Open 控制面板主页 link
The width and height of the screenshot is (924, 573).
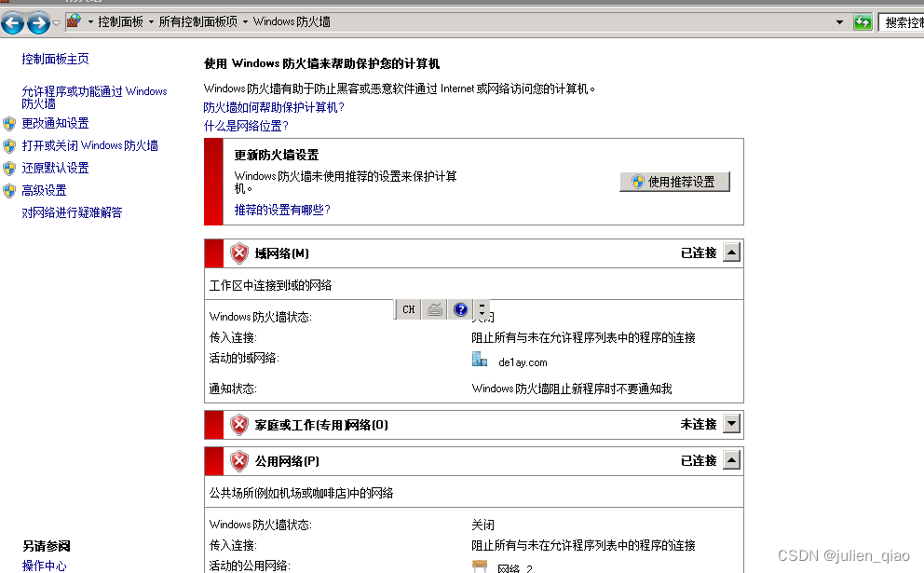tap(55, 59)
